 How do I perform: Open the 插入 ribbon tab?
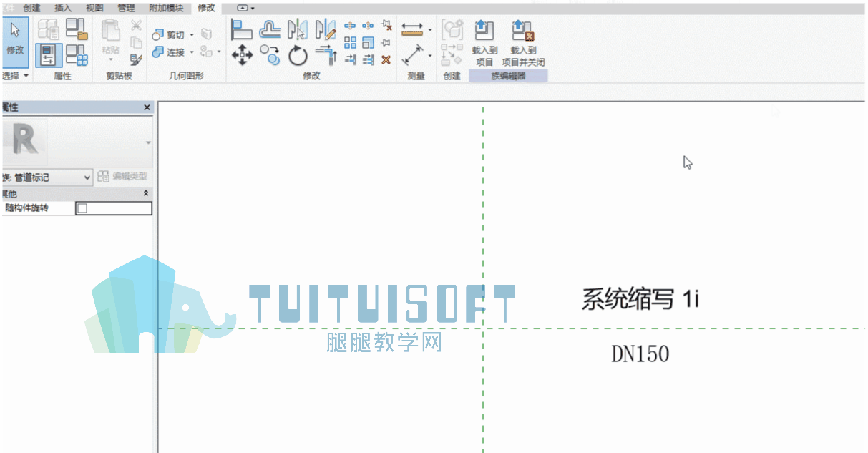pos(63,8)
